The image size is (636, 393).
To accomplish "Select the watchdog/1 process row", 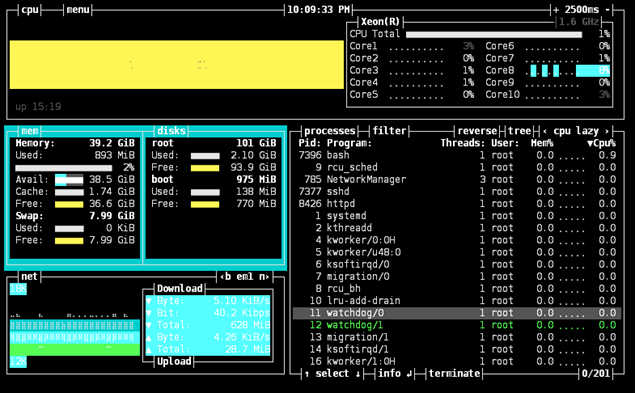I will pyautogui.click(x=457, y=325).
